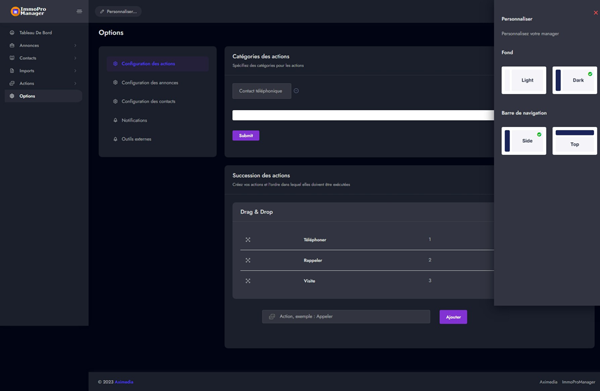Open Tableau De Bord in sidebar
The image size is (600, 391).
43,33
